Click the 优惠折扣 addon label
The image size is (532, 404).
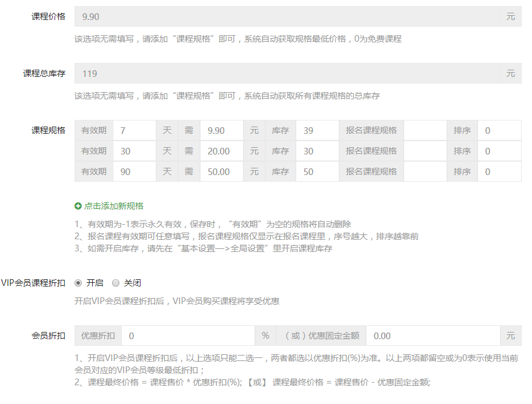tap(98, 336)
